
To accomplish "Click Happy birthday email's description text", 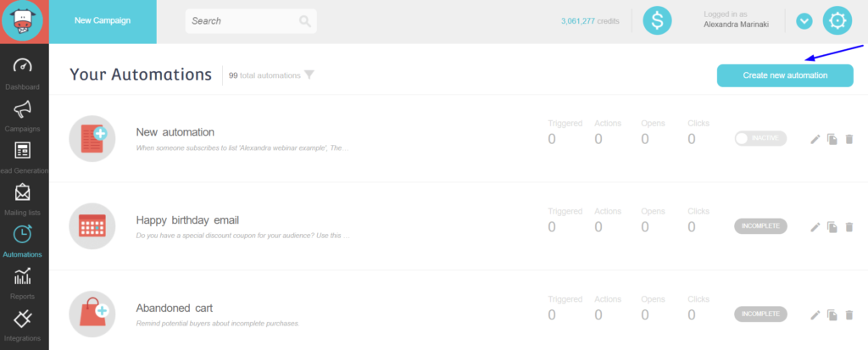I will click(243, 236).
